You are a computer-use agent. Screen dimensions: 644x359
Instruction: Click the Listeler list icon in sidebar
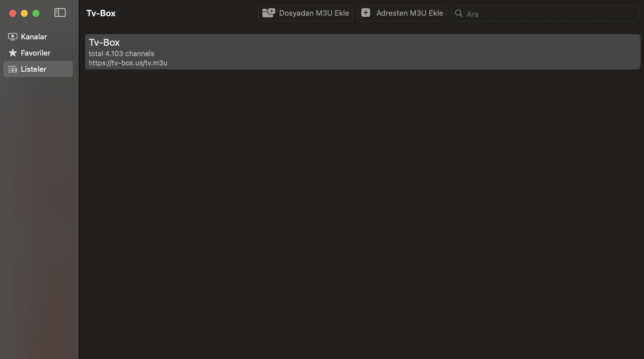point(13,69)
